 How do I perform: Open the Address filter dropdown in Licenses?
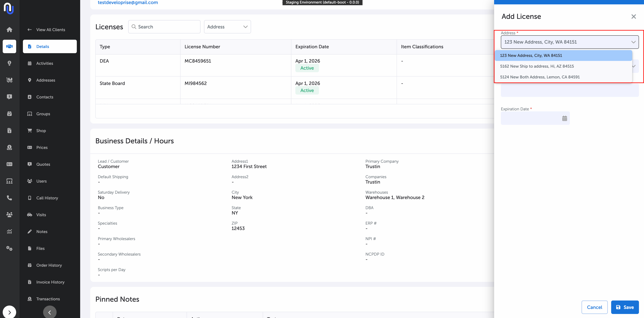(227, 27)
